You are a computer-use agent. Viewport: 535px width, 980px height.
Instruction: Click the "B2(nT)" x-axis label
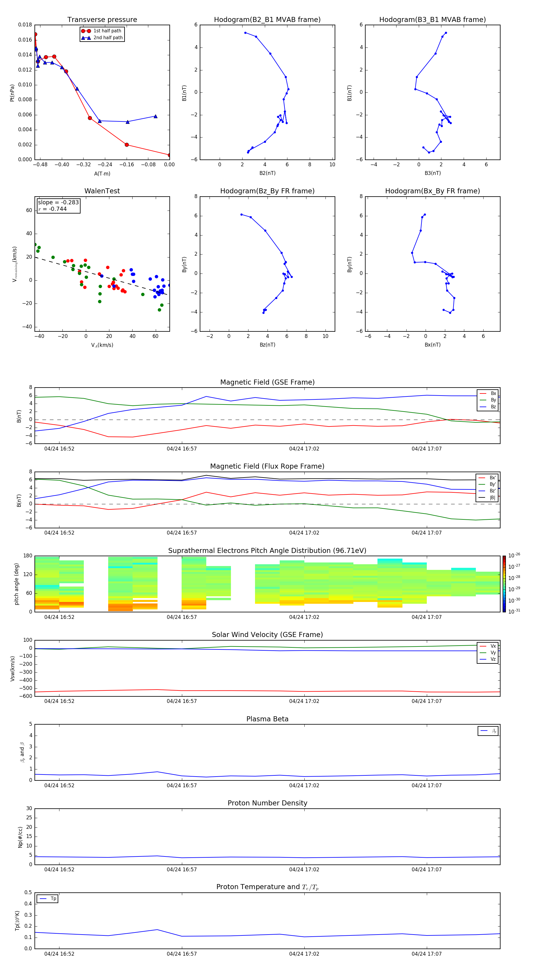pyautogui.click(x=267, y=173)
